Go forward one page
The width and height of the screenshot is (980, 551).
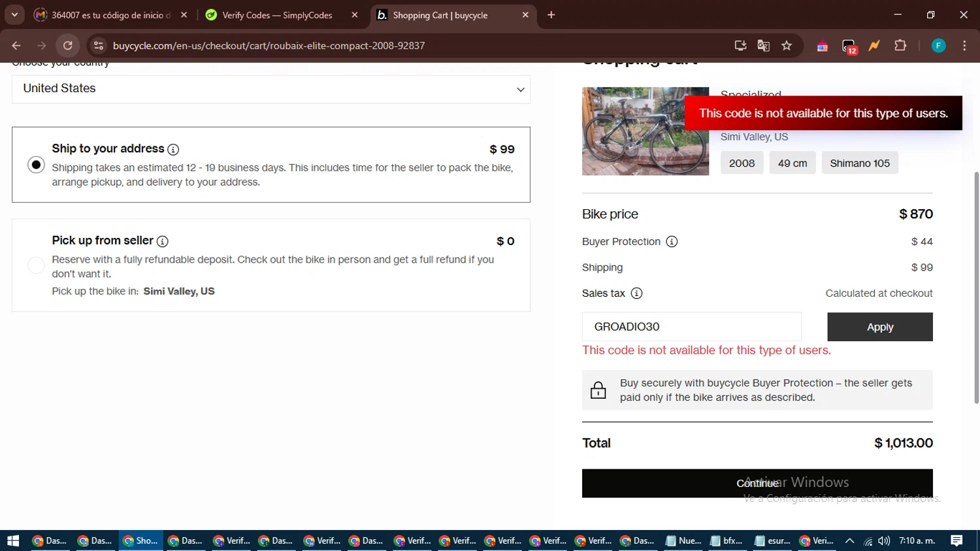pyautogui.click(x=42, y=45)
